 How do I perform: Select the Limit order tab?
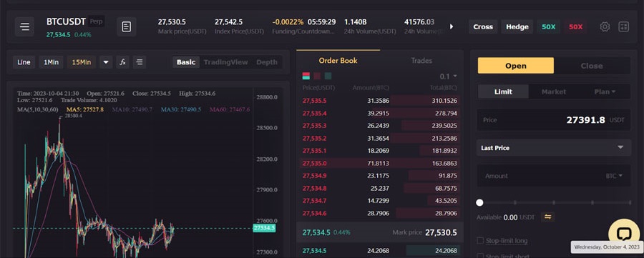(x=503, y=92)
